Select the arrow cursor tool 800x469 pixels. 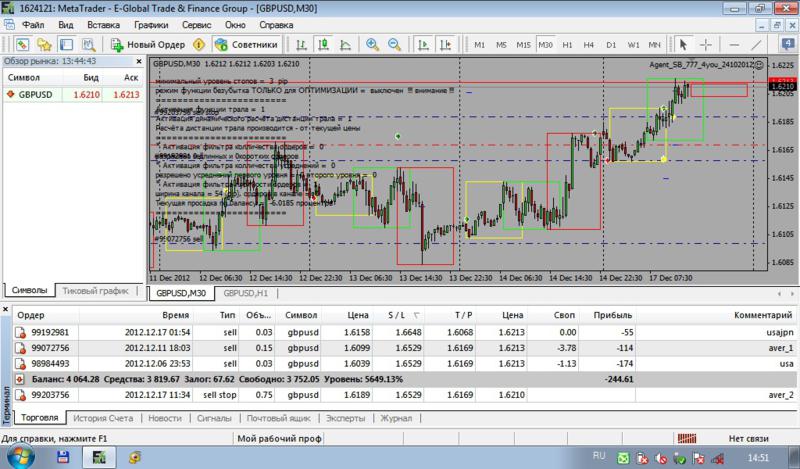click(x=683, y=44)
